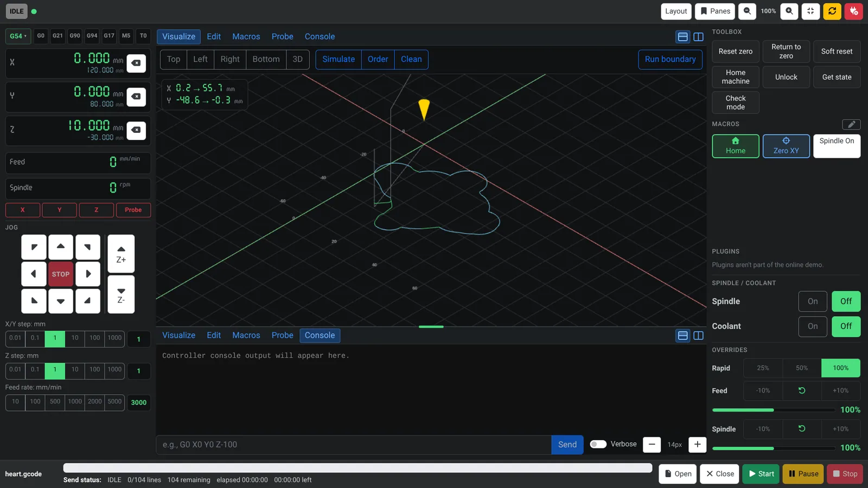Adjust the Feed override slider

[x=774, y=410]
